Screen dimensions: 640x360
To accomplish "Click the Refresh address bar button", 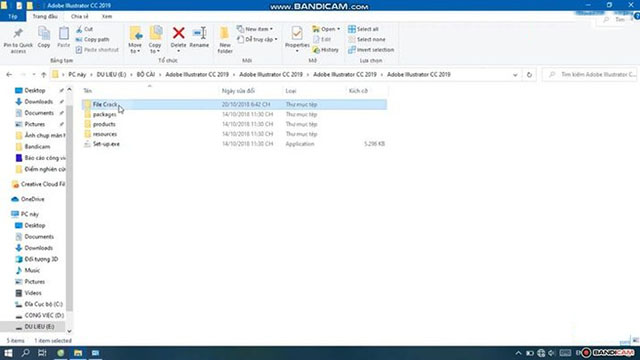I will point(529,75).
